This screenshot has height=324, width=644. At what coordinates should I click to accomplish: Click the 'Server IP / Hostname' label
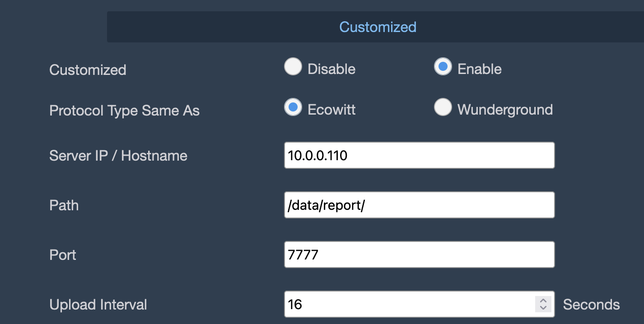tap(118, 156)
